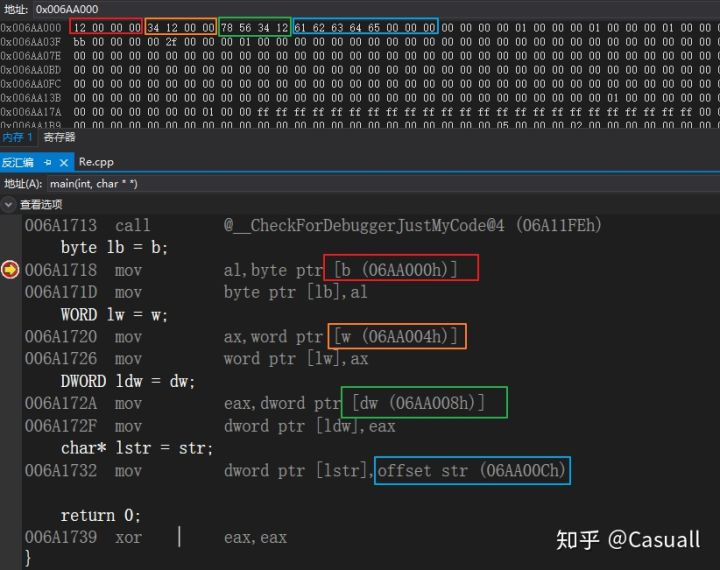Select source line 'WORD lw = w;'
The width and height of the screenshot is (720, 570).
114,315
